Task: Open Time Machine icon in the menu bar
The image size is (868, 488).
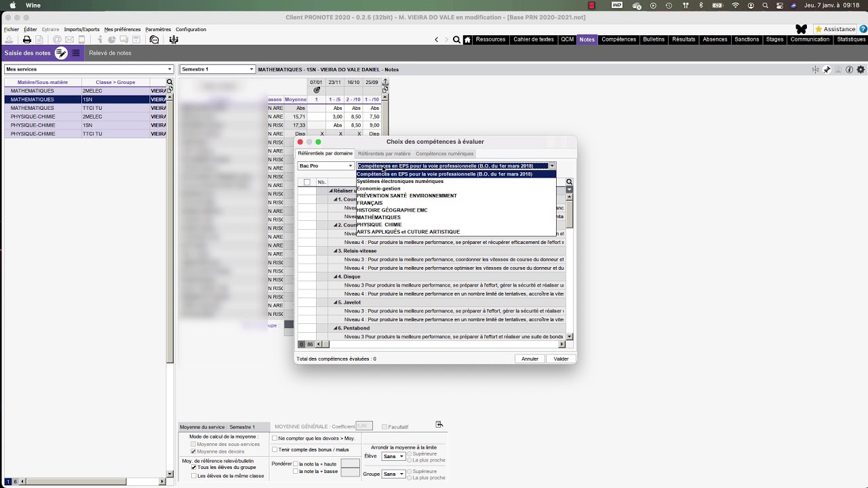Action: tap(669, 5)
